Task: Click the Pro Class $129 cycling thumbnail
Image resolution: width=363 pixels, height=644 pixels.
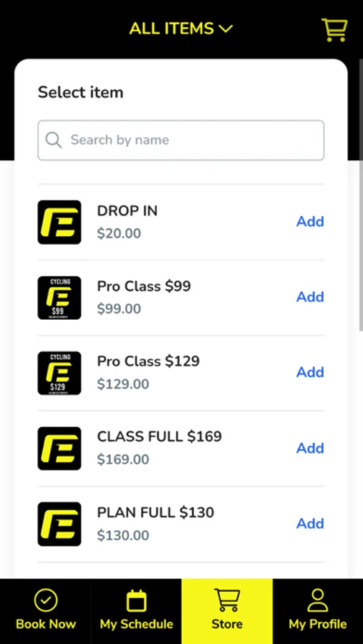Action: coord(59,373)
